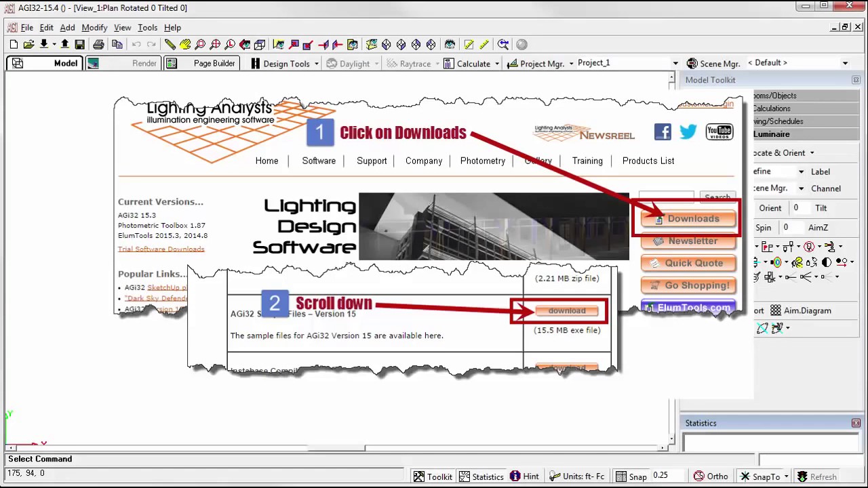Toggle the Hint button
Image resolution: width=868 pixels, height=488 pixels.
pyautogui.click(x=524, y=476)
